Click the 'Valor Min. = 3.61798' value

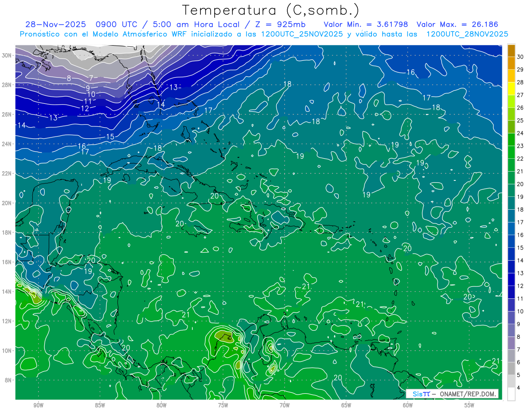click(366, 24)
